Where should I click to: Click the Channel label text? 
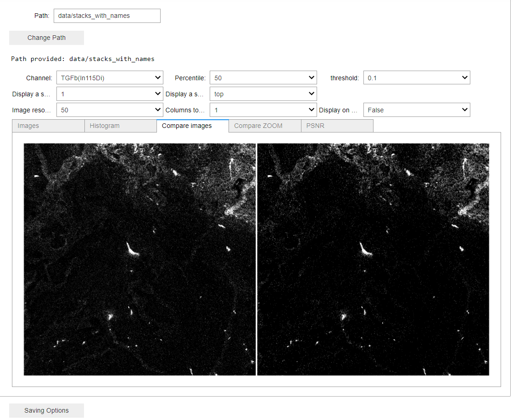point(39,78)
